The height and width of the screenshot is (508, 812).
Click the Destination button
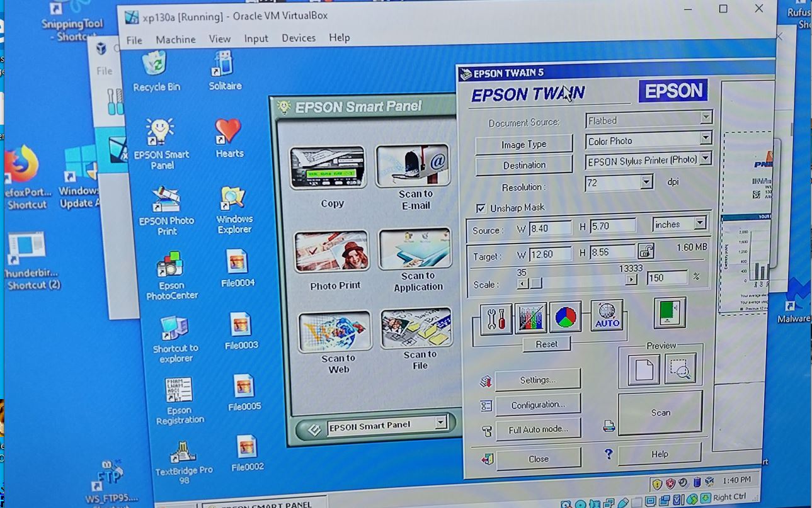click(x=524, y=166)
